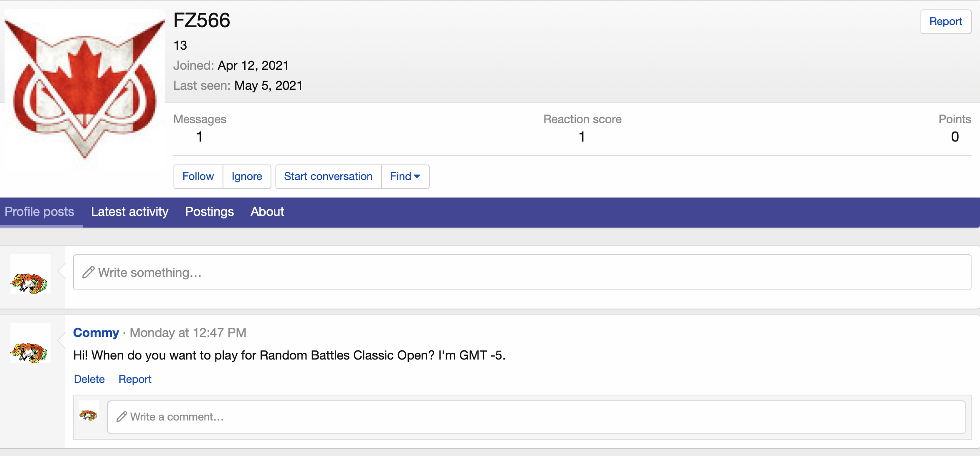Viewport: 980px width, 456px height.
Task: Click Start conversation button
Action: pos(328,176)
